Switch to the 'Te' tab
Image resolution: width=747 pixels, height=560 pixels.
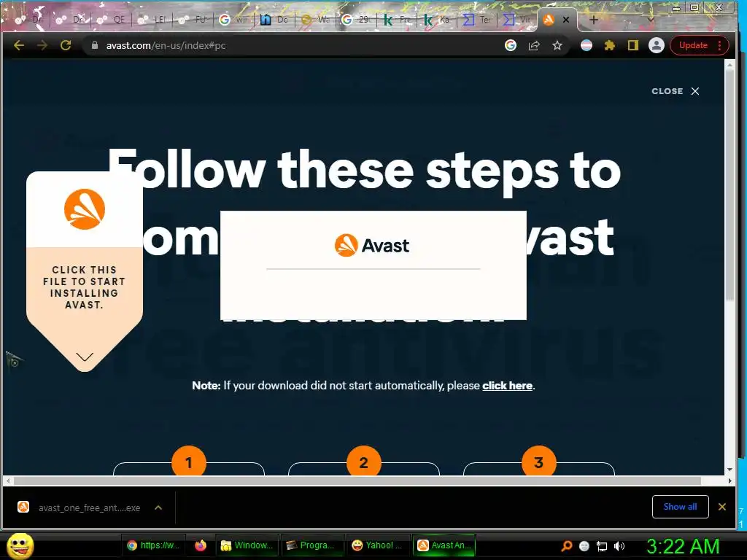[x=478, y=20]
